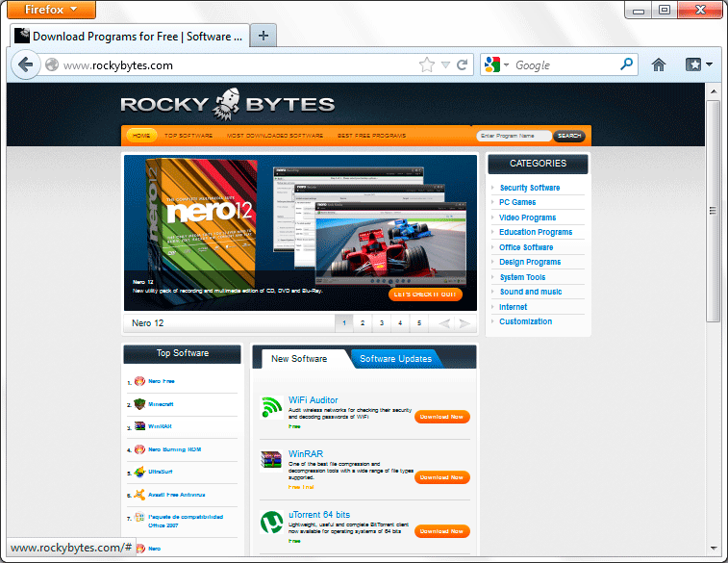Click the WinRAR books icon in New Software
The width and height of the screenshot is (728, 563).
click(x=271, y=461)
